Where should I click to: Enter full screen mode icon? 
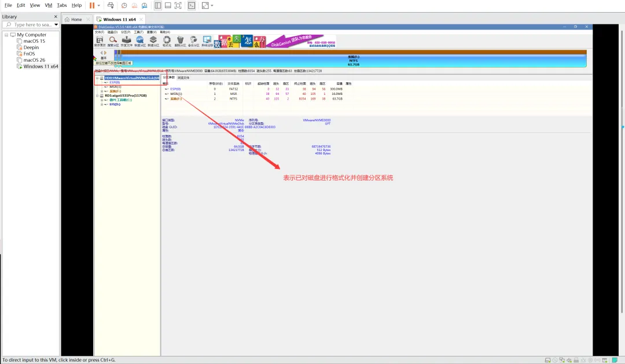[x=178, y=6]
